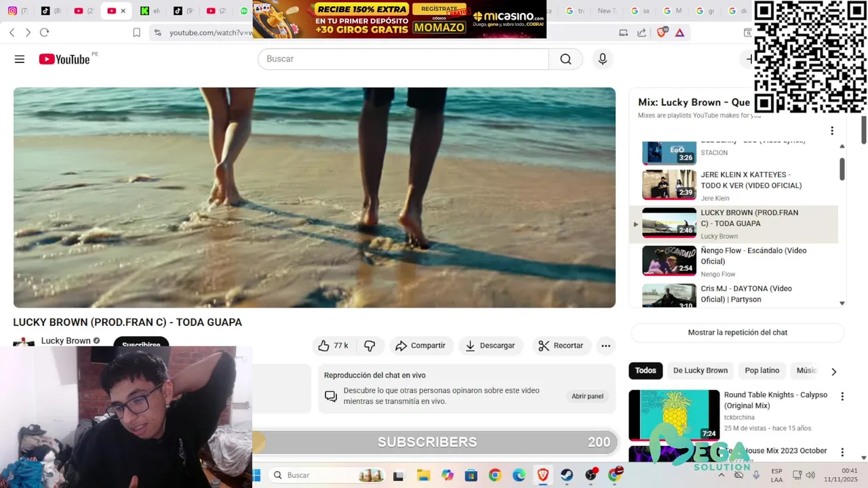Viewport: 868px width, 488px height.
Task: Go to the YouTube home logo
Action: click(x=64, y=59)
